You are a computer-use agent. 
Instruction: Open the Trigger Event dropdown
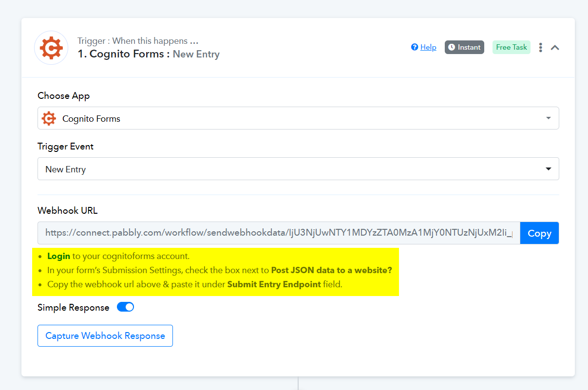[298, 169]
